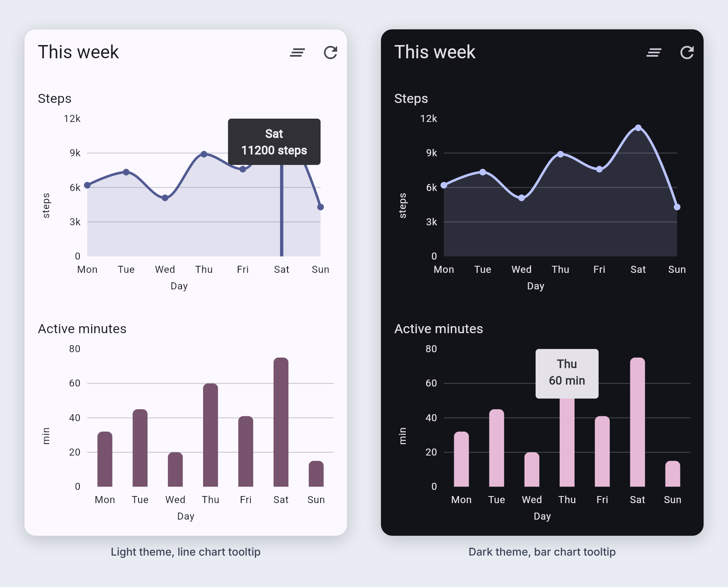This screenshot has width=728, height=587.
Task: Click the refresh icon in the light theme card
Action: [330, 52]
